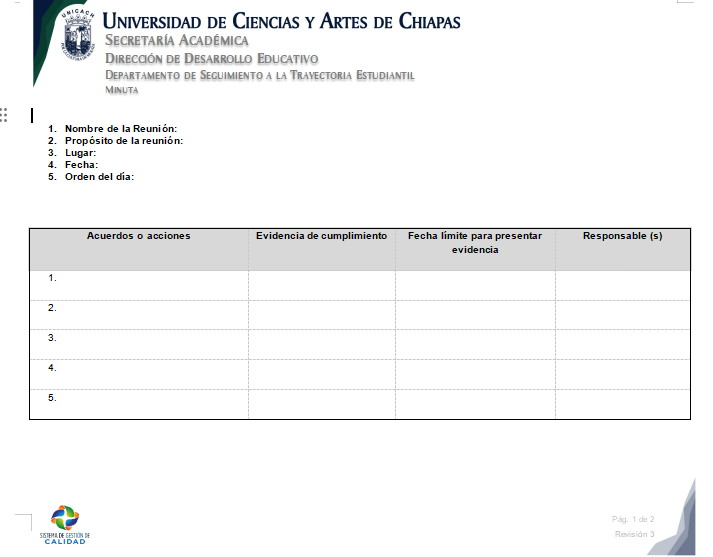This screenshot has height=557, width=713.
Task: Click the Secretaría Académica header line
Action: [177, 40]
